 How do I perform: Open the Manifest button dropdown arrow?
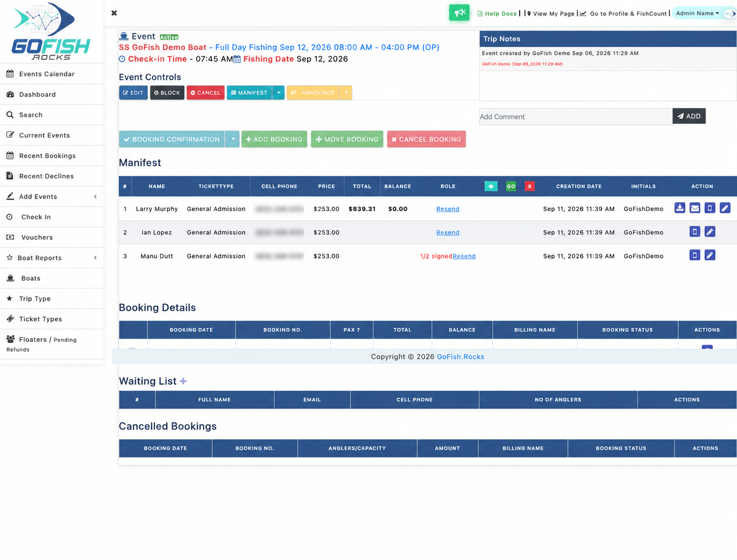(x=278, y=93)
